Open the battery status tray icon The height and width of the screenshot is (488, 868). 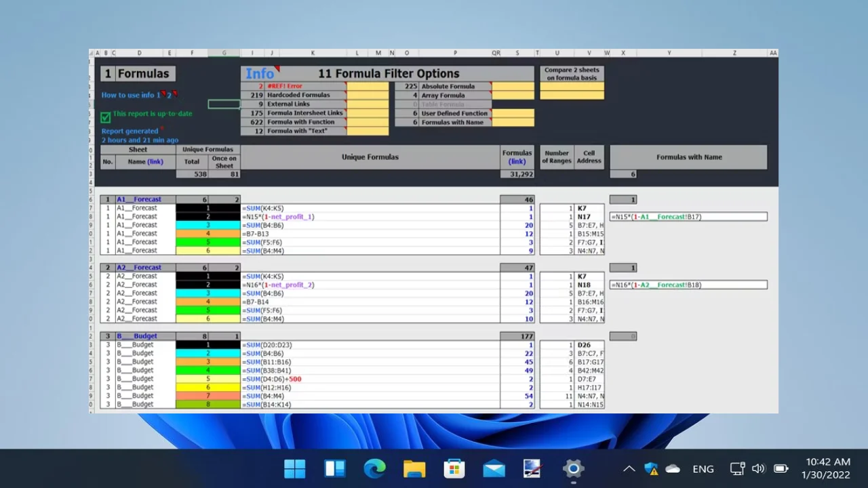[x=781, y=468]
